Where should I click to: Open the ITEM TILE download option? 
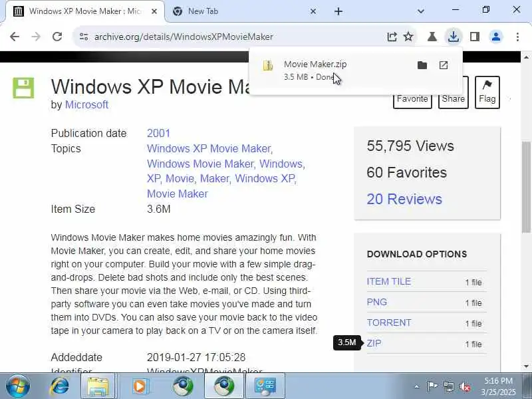pos(389,281)
